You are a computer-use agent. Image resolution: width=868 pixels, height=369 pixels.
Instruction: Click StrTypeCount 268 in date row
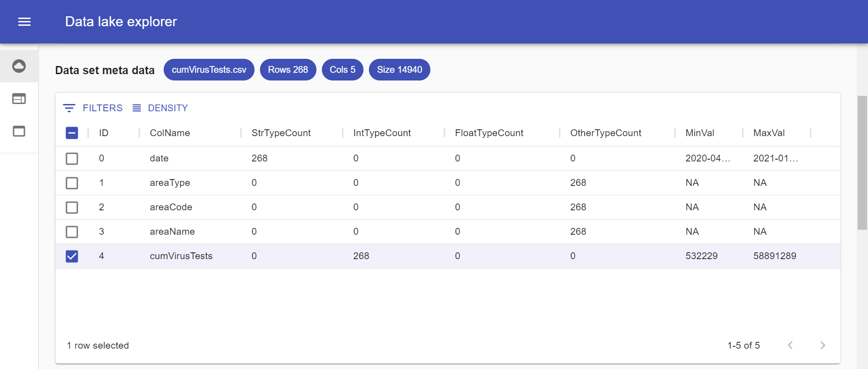click(x=259, y=158)
